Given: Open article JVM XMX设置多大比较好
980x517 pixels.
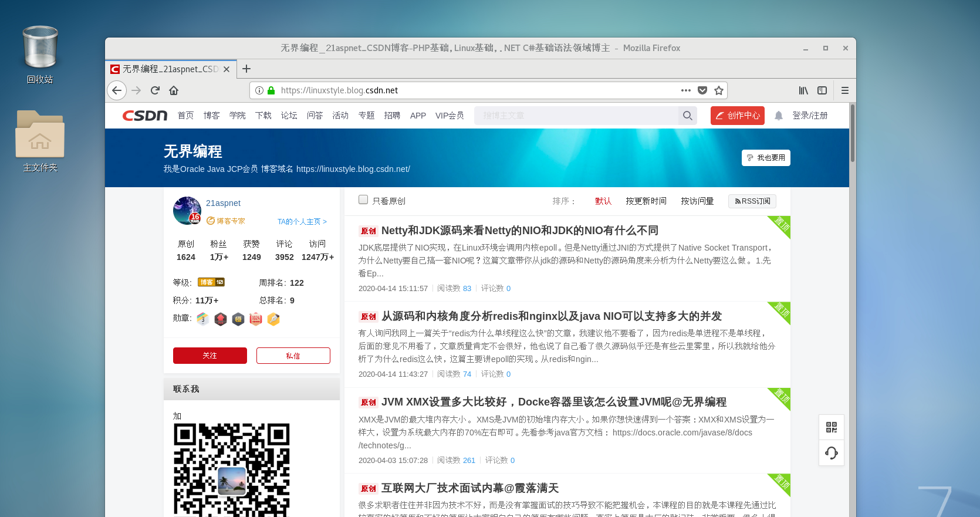Looking at the screenshot, I should (553, 402).
